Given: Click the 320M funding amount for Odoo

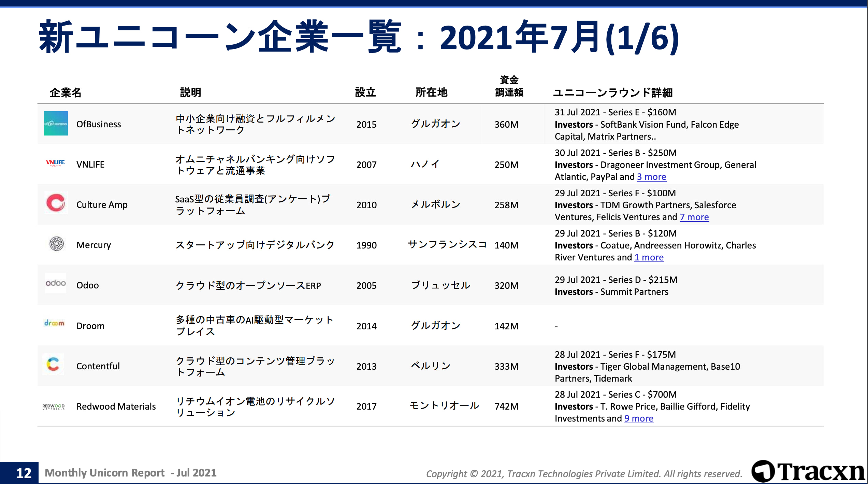Looking at the screenshot, I should point(506,285).
